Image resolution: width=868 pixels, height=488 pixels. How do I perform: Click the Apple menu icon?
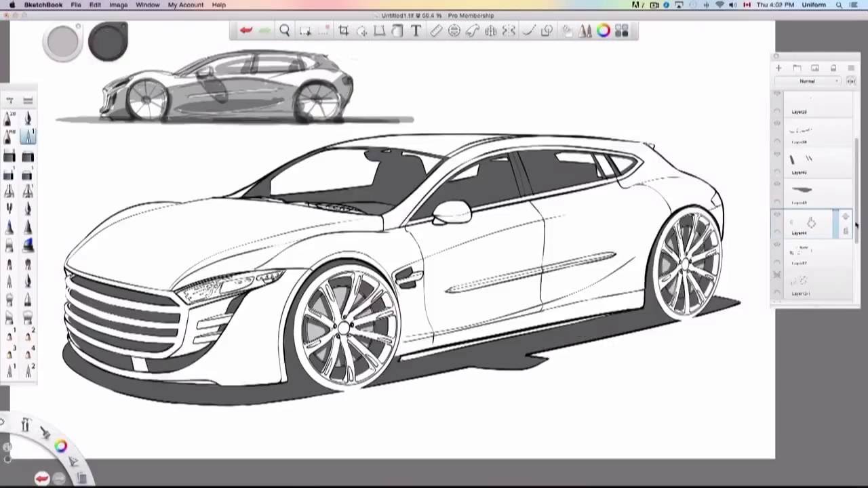[12, 5]
